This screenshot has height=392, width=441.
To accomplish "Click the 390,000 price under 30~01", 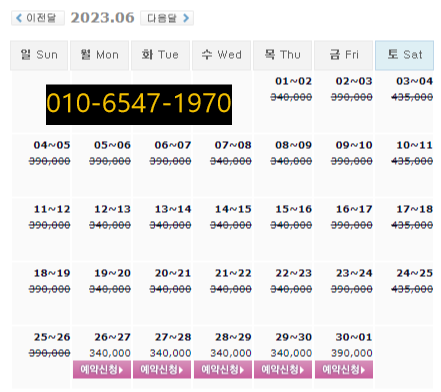I will click(x=352, y=353).
